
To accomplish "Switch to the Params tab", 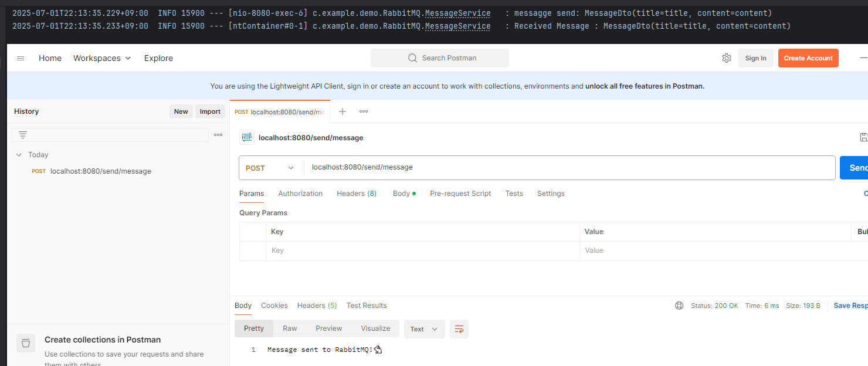I will coord(252,194).
